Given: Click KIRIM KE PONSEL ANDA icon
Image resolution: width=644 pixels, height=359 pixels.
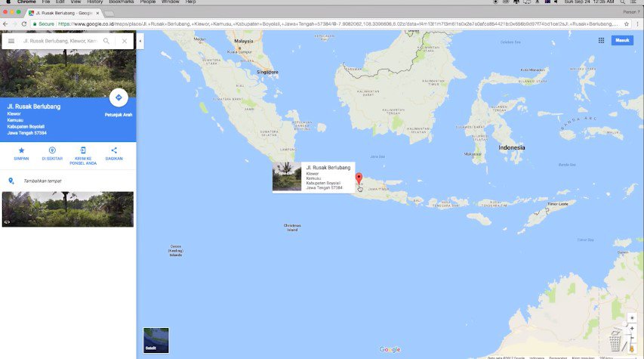Looking at the screenshot, I should click(x=83, y=150).
